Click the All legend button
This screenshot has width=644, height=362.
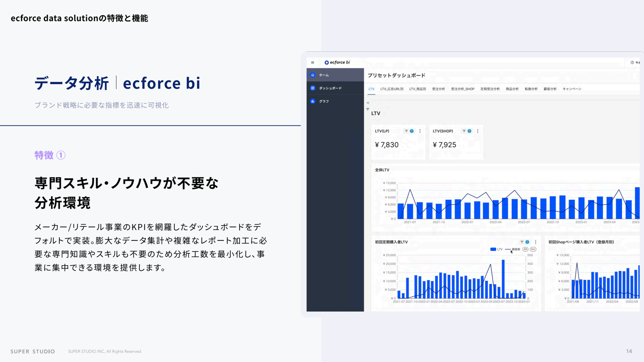pyautogui.click(x=525, y=249)
